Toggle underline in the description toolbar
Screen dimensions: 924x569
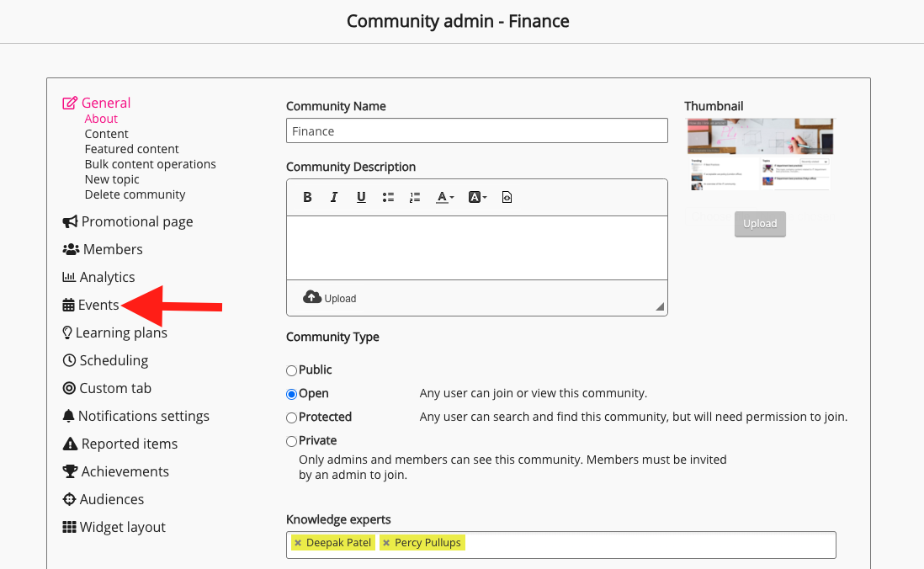point(361,198)
